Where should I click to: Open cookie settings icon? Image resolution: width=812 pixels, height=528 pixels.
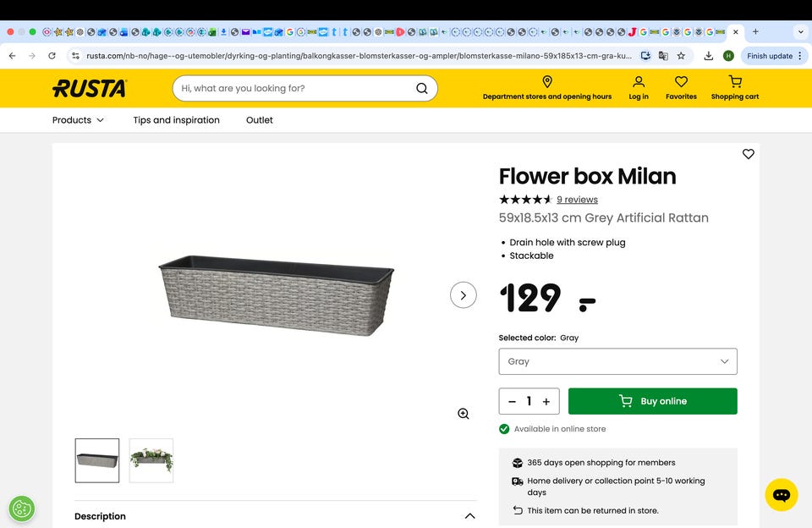coord(22,509)
